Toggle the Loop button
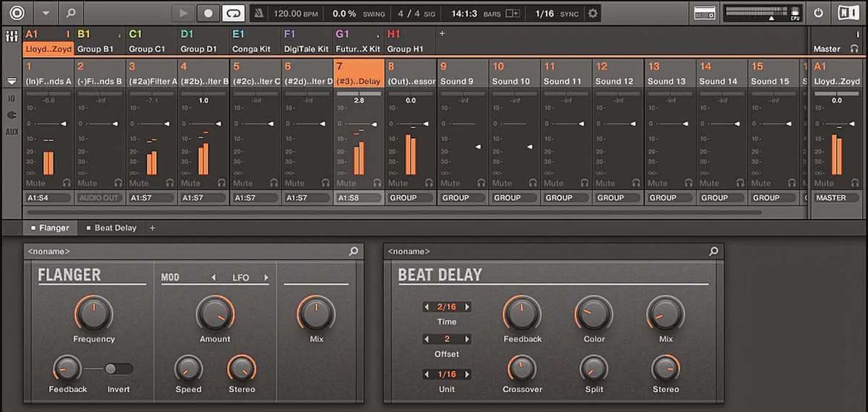The image size is (868, 412). click(x=233, y=13)
